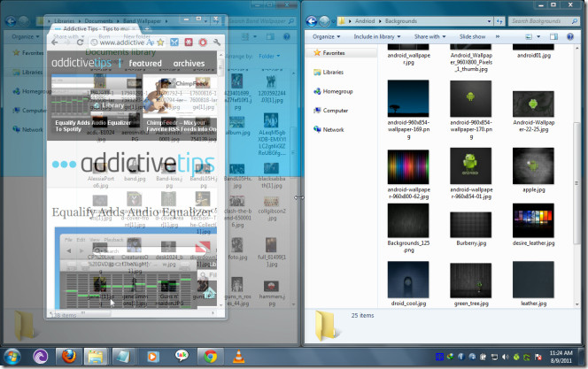Click red extension icon in Chrome toolbar
Screen dimensions: 588x369
click(203, 42)
